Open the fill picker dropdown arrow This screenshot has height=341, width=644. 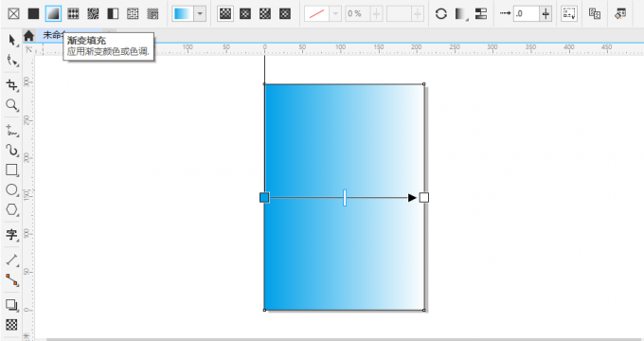(200, 13)
